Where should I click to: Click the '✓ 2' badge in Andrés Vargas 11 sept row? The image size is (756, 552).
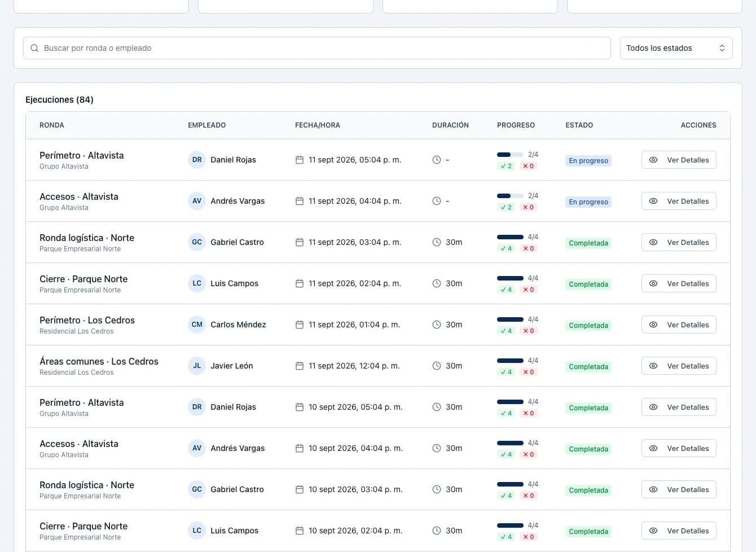click(x=506, y=207)
